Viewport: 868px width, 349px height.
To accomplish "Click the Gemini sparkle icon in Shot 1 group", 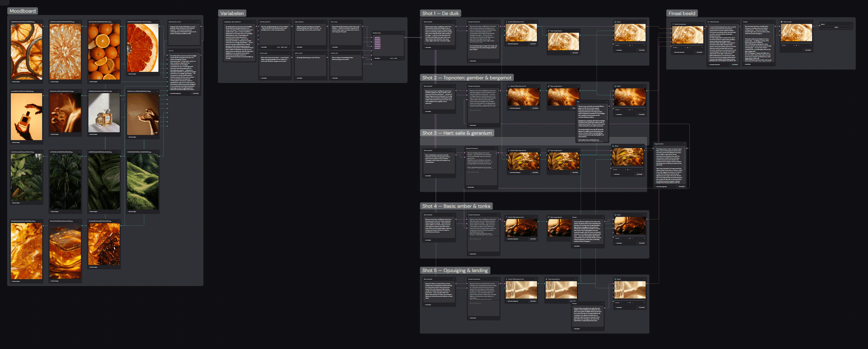I will tap(507, 22).
